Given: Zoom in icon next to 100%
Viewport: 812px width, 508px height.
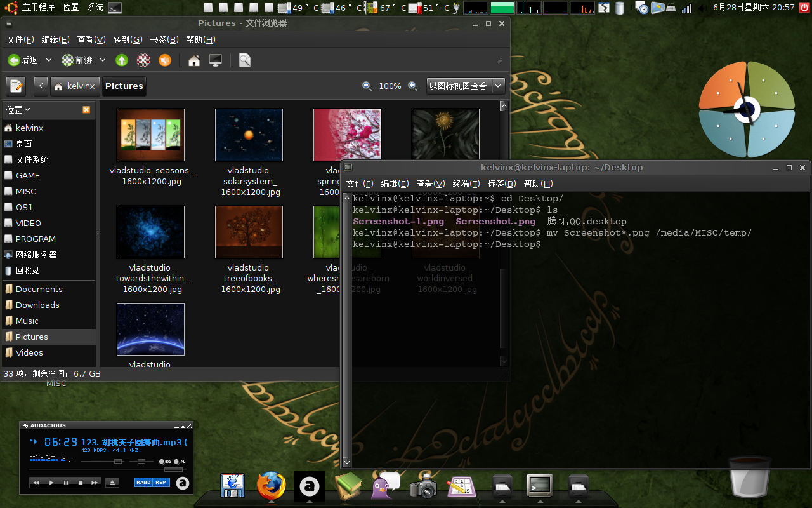Looking at the screenshot, I should [412, 86].
